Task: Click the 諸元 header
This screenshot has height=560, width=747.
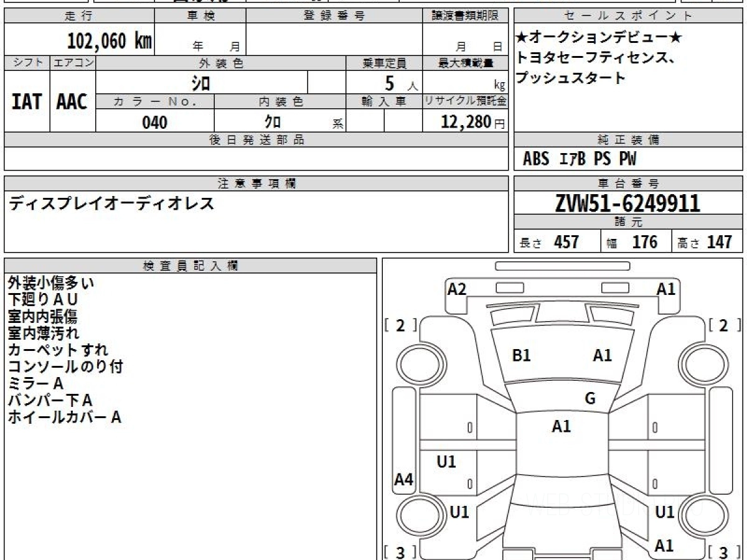Action: (628, 222)
